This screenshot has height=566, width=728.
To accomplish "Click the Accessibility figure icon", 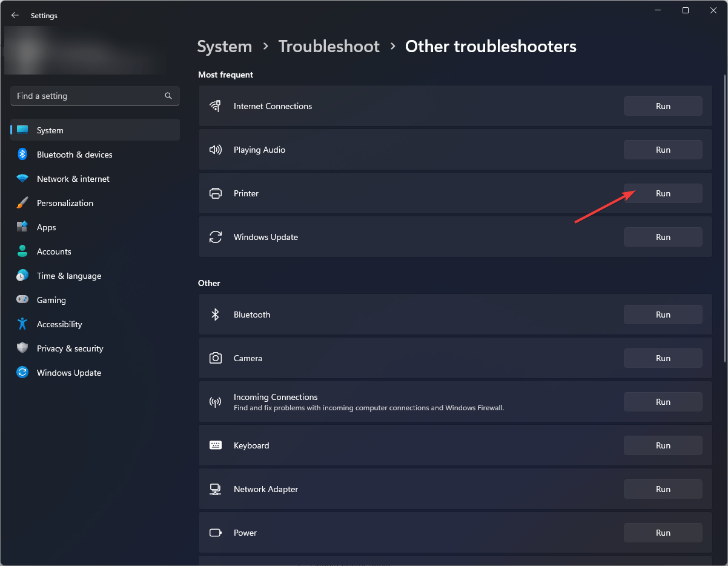I will pos(22,324).
